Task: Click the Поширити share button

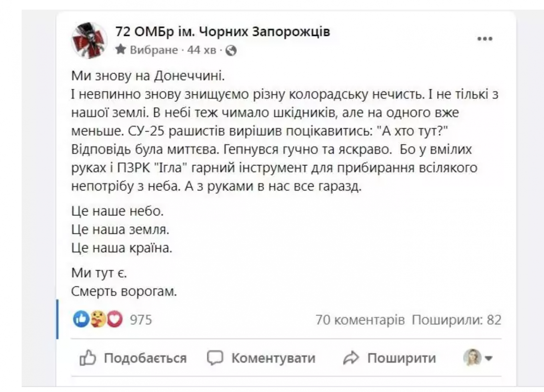Action: (389, 358)
